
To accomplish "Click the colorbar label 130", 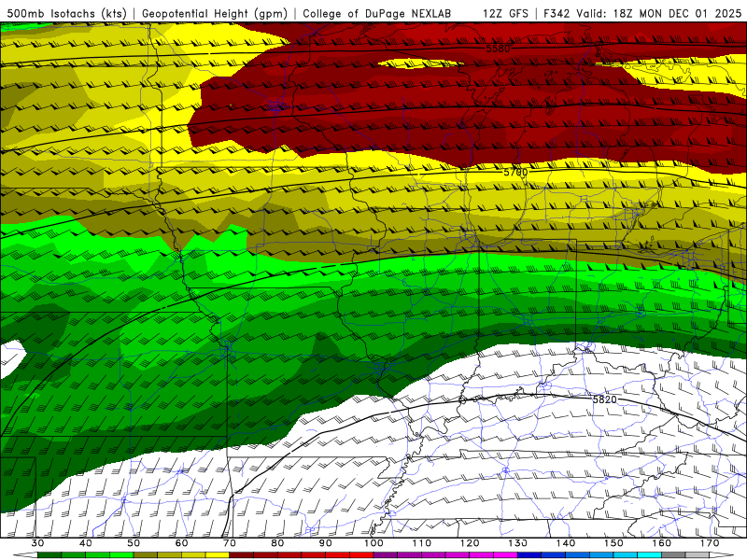I will tap(518, 543).
